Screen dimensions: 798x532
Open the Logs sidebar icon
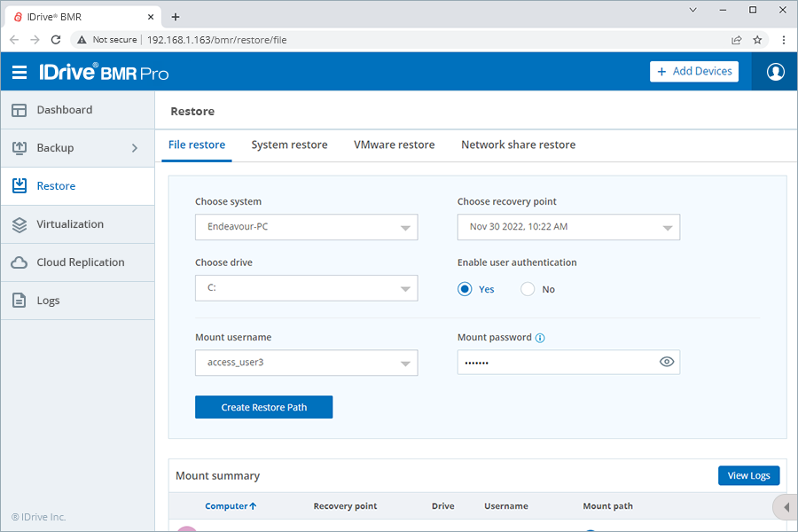click(20, 300)
